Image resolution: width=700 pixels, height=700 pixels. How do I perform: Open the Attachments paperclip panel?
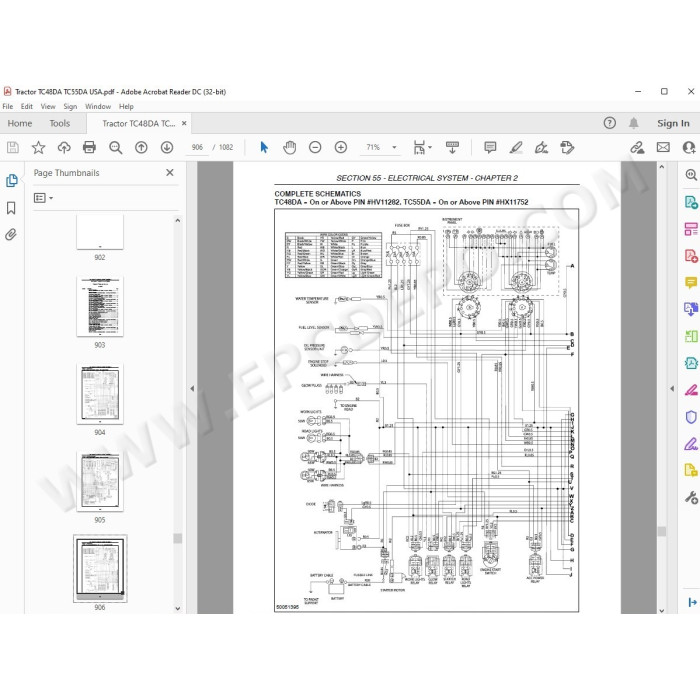(x=11, y=234)
